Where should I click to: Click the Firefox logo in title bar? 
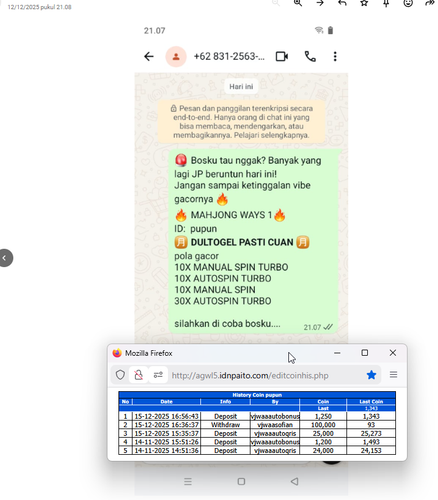click(117, 353)
